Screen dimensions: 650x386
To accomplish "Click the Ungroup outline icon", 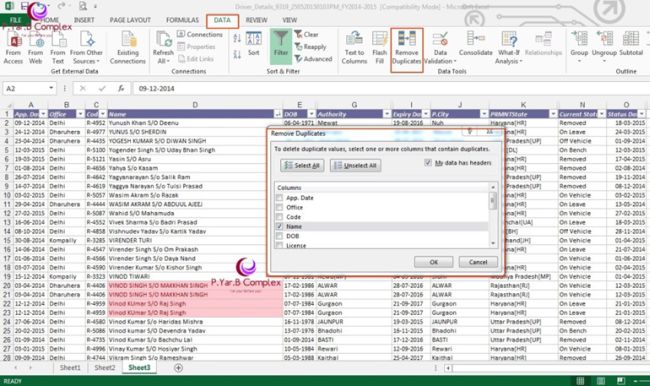I will tap(604, 39).
